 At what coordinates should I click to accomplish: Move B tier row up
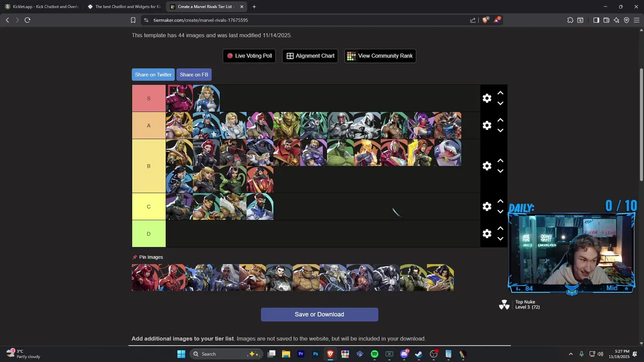tap(500, 161)
